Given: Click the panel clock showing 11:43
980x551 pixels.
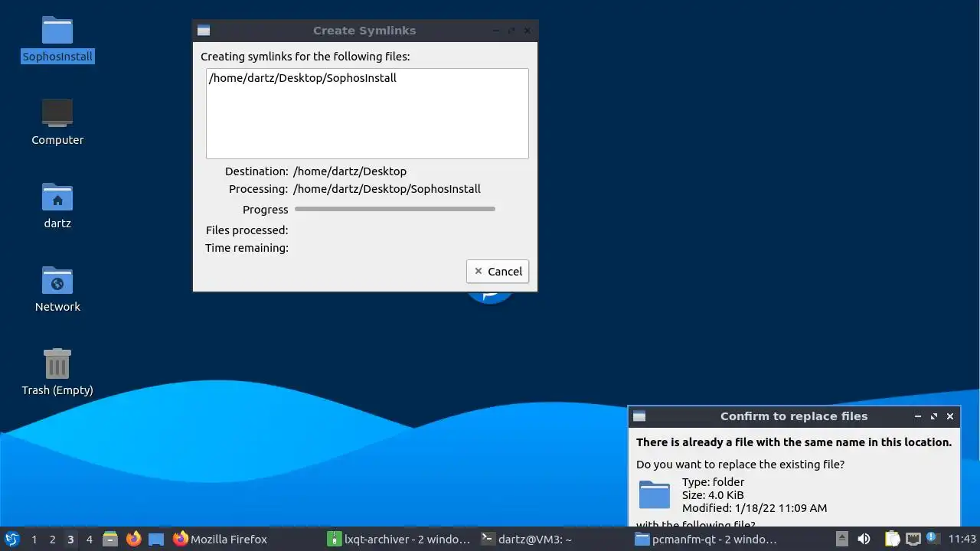Looking at the screenshot, I should click(x=962, y=539).
